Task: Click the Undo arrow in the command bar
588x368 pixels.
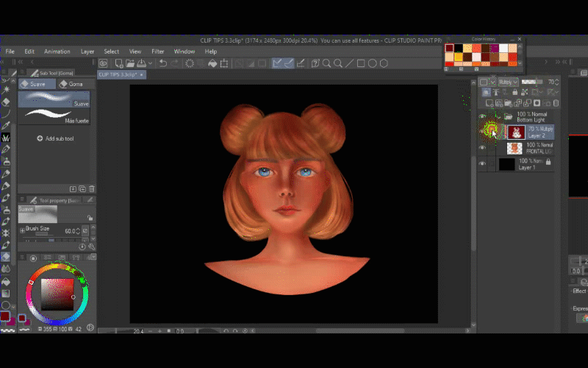Action: (162, 64)
